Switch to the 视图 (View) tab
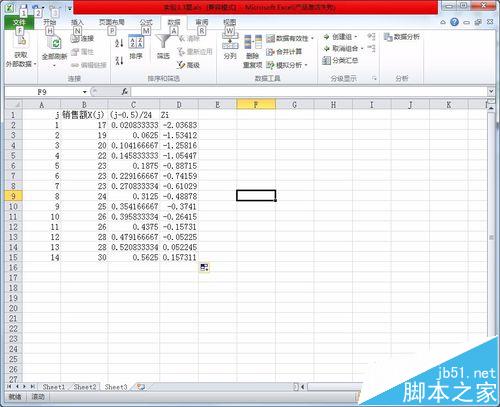Screen dimensions: 500x407 (229, 22)
